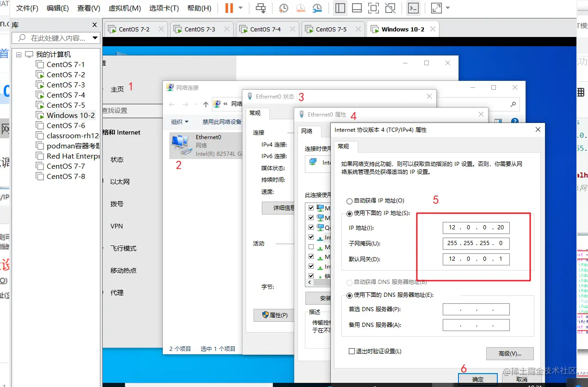Go back in the 网络连接 window
This screenshot has width=588, height=387.
(172, 104)
